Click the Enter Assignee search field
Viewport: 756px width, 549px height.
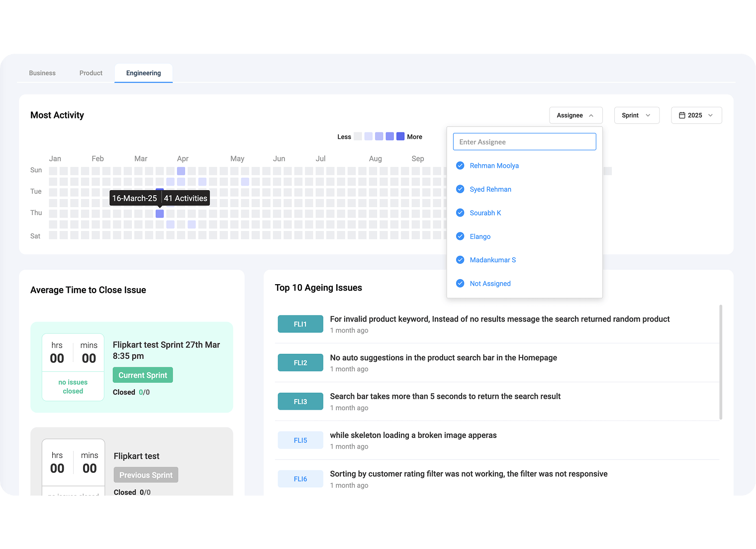coord(524,142)
